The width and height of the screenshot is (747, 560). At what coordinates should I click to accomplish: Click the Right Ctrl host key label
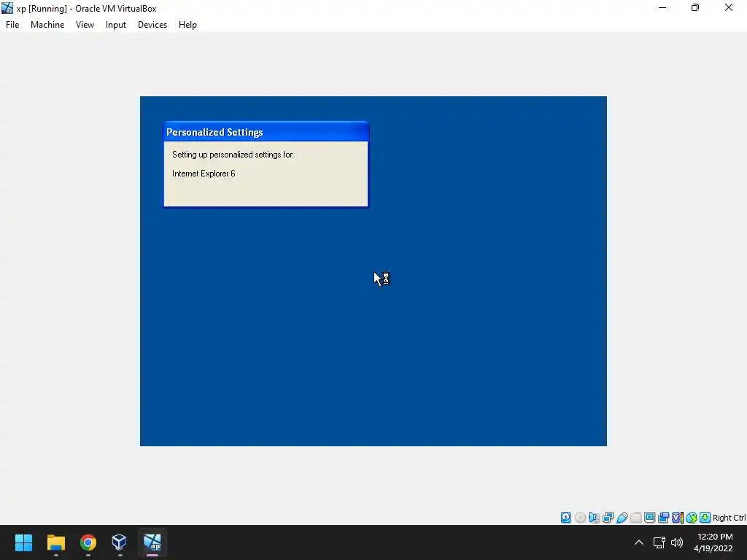(729, 518)
